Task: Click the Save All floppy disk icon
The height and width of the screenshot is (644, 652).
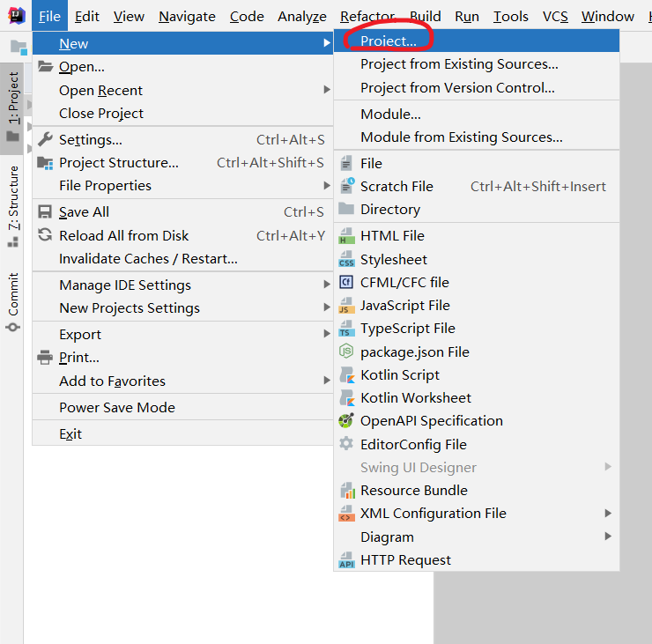Action: coord(45,212)
